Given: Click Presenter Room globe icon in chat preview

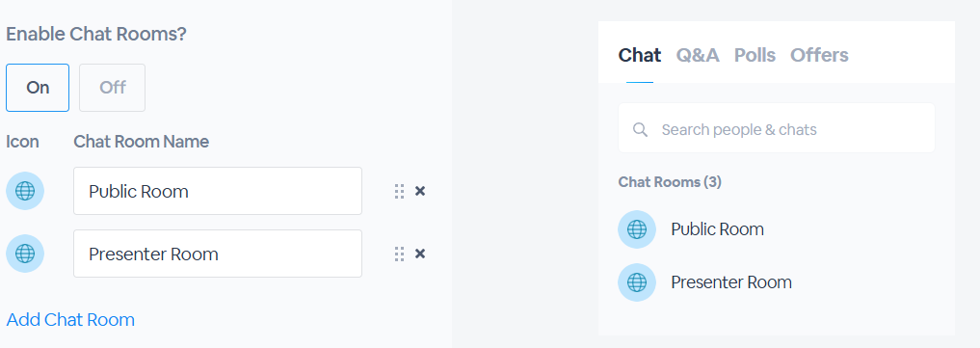Looking at the screenshot, I should pos(637,282).
